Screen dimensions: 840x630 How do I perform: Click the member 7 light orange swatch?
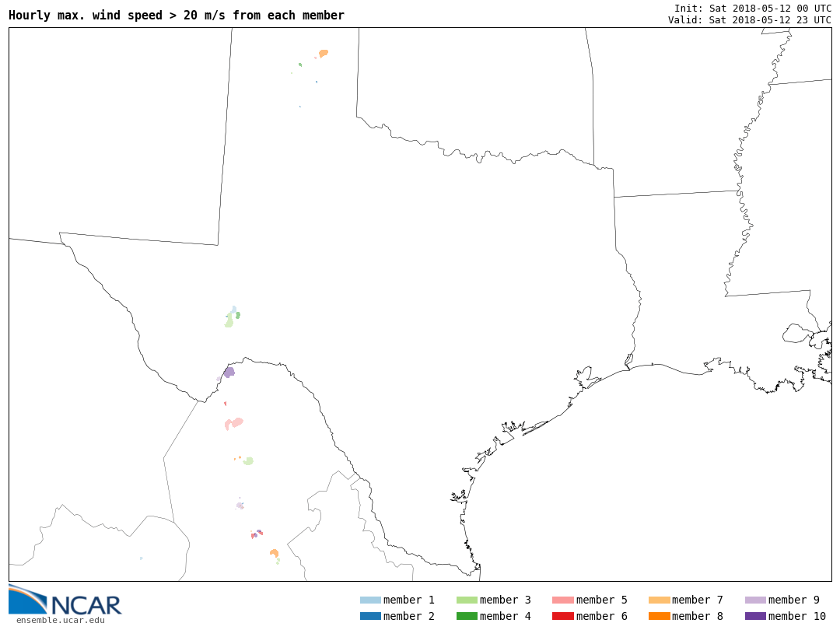(659, 600)
